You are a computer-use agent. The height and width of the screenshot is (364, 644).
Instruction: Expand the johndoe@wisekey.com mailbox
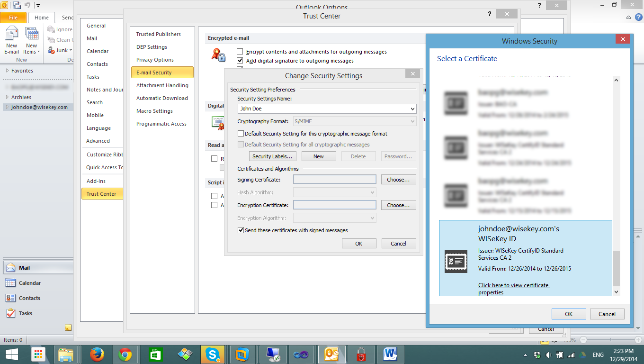point(7,107)
